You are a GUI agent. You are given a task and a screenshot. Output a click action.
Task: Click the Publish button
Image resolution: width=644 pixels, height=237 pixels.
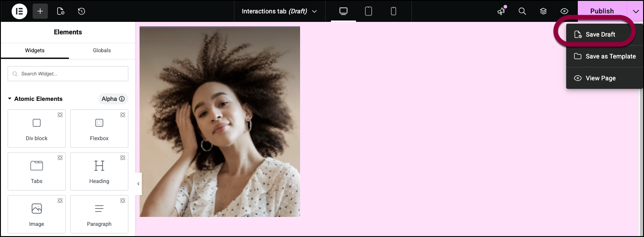click(602, 11)
